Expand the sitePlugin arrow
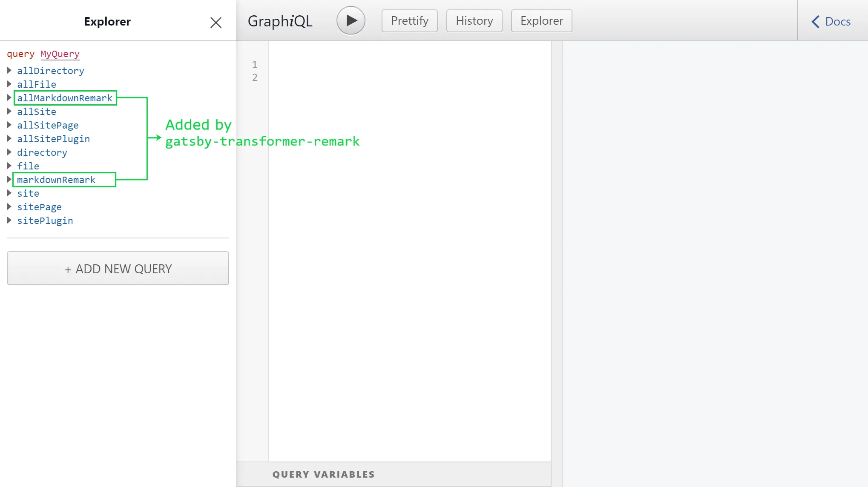This screenshot has width=868, height=487. 9,220
